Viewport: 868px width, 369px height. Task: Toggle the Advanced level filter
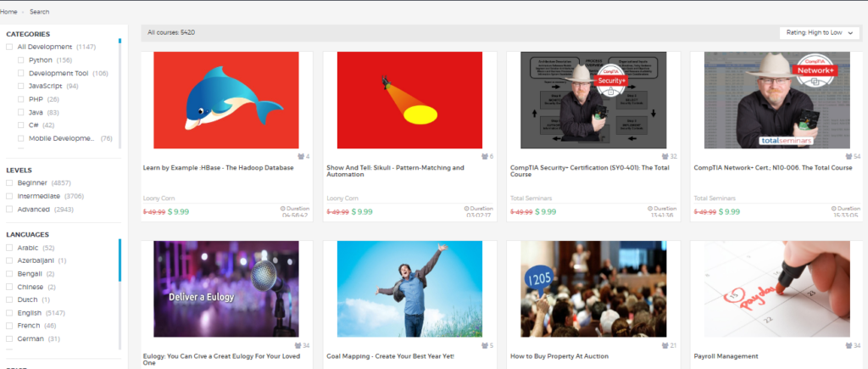click(x=9, y=209)
